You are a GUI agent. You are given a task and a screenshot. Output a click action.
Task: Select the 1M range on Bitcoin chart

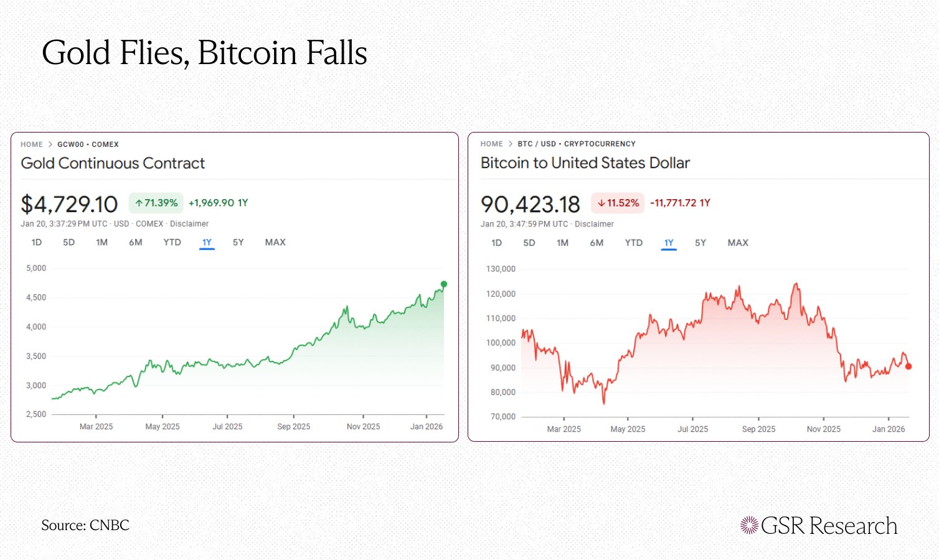pyautogui.click(x=562, y=243)
